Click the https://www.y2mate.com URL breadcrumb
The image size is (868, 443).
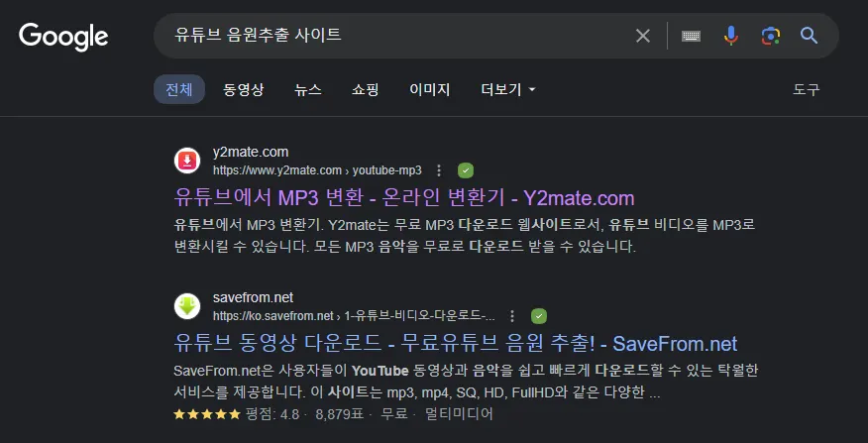317,170
